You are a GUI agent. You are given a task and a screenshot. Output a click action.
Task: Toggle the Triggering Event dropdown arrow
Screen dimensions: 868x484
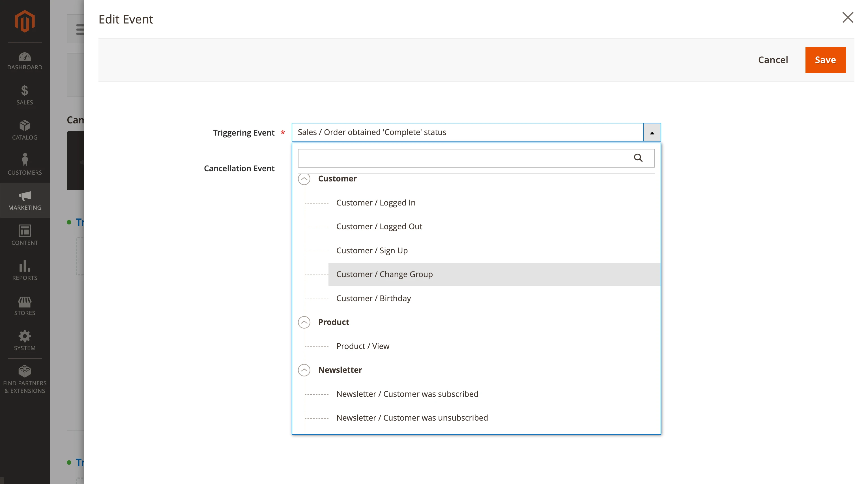click(652, 132)
